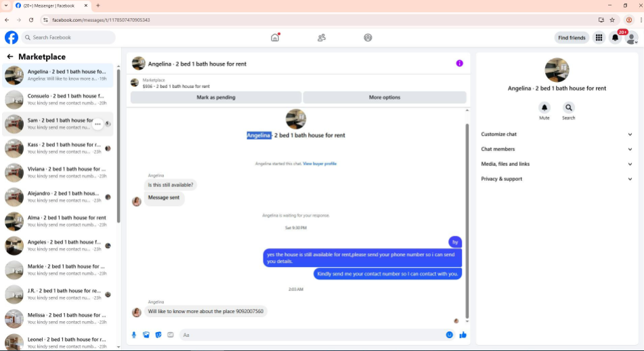Expand the Chat members section
Viewport: 644px width, 351px height.
557,149
